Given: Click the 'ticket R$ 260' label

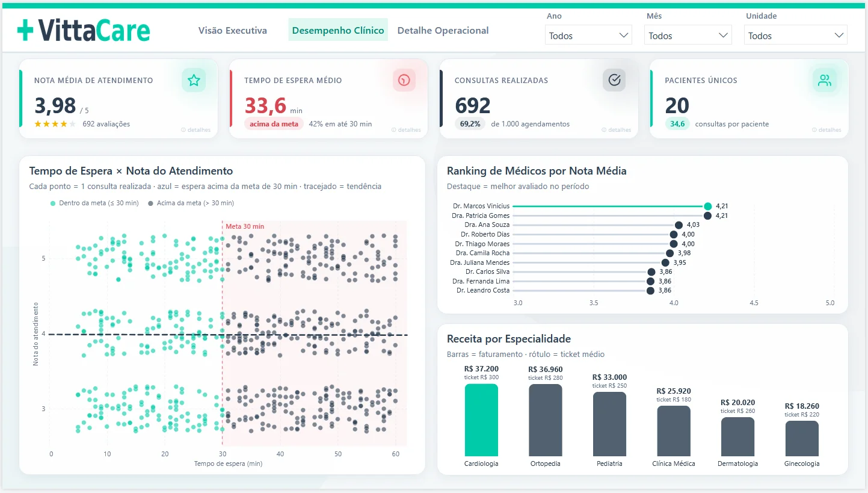Looking at the screenshot, I should pos(737,411).
